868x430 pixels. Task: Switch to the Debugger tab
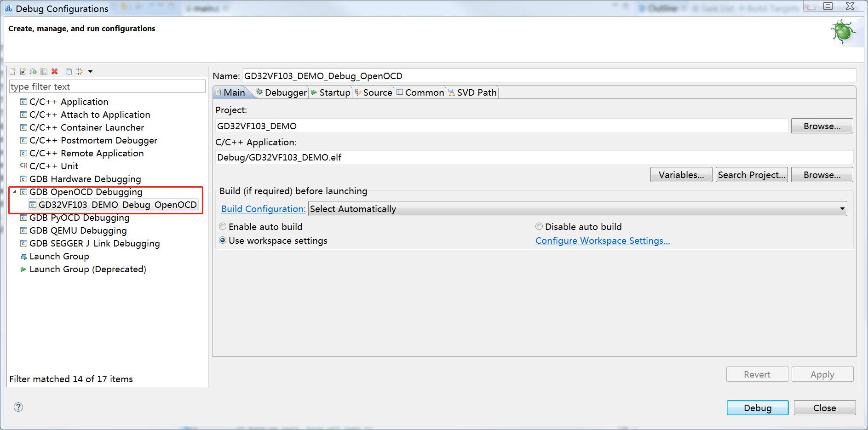click(282, 92)
